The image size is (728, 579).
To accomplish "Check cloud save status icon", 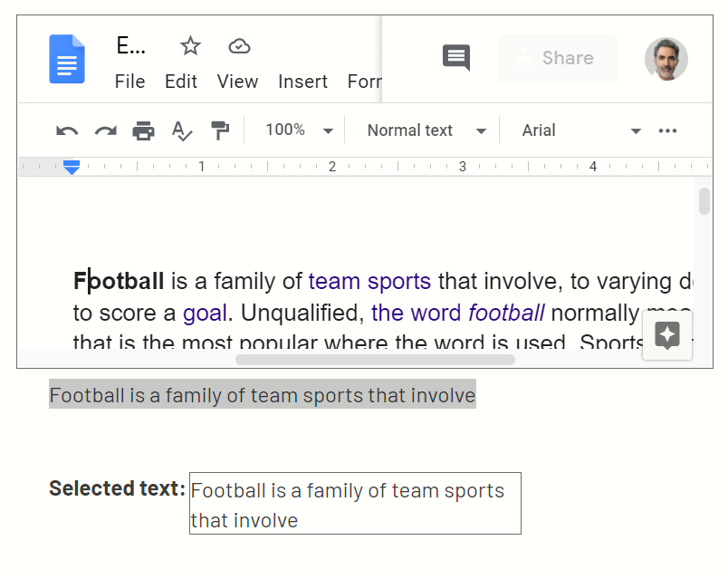I will tap(240, 46).
